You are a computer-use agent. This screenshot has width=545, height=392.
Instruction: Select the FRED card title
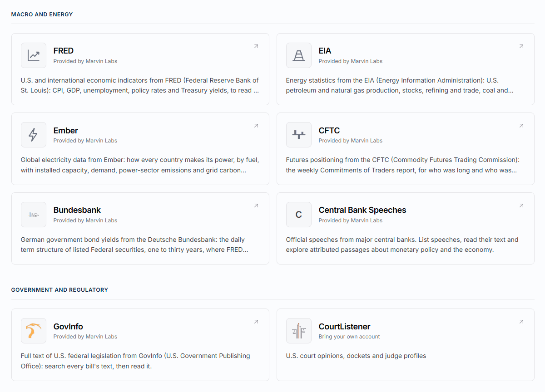(64, 51)
